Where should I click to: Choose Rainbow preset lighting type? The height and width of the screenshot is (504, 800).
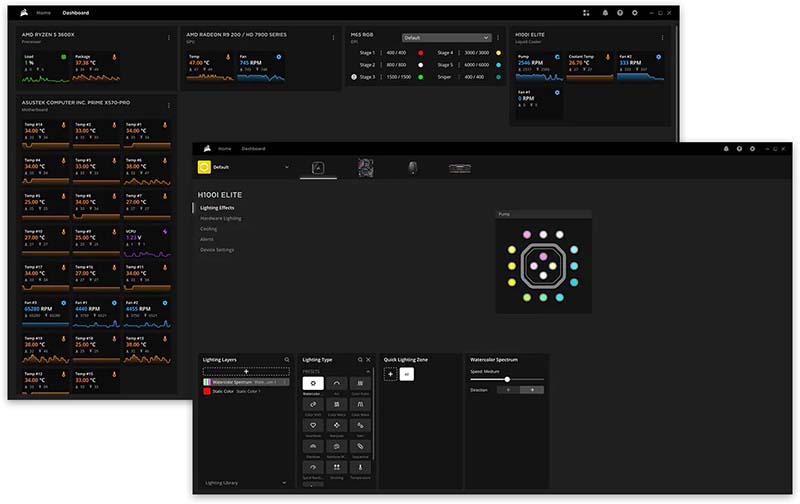click(x=313, y=446)
